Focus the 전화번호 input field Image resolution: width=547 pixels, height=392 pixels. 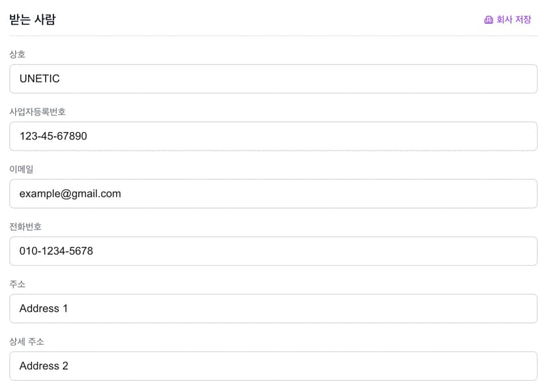tap(273, 251)
